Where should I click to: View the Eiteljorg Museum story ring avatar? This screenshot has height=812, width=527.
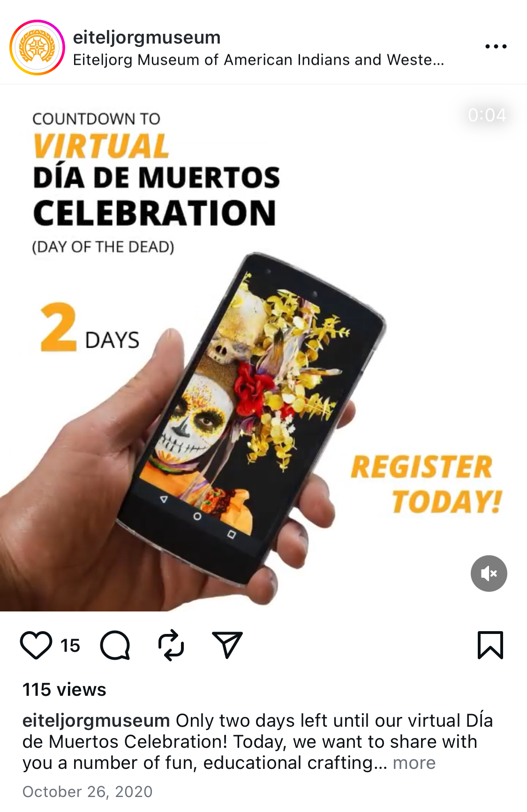37,47
